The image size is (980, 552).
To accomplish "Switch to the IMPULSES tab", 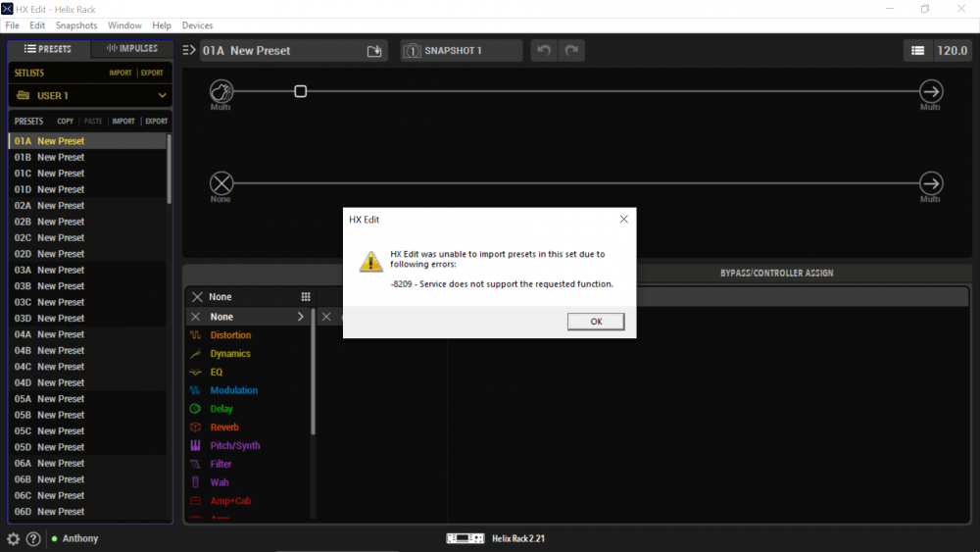I will click(132, 49).
